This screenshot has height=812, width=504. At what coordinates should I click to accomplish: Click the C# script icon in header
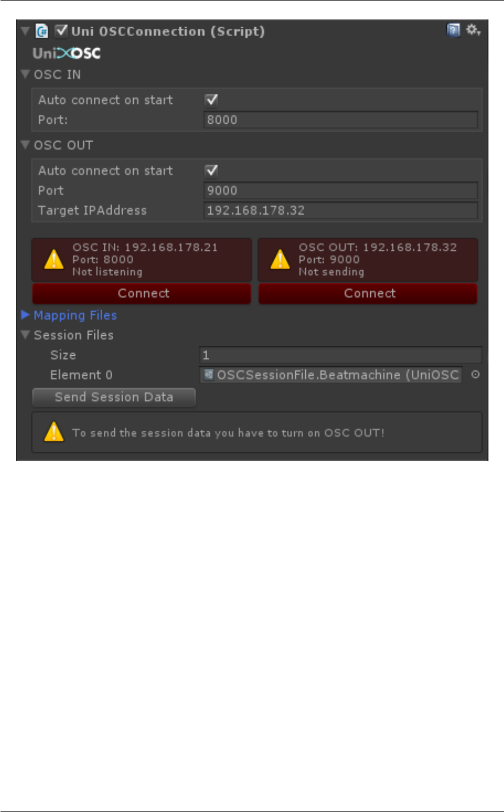[42, 31]
